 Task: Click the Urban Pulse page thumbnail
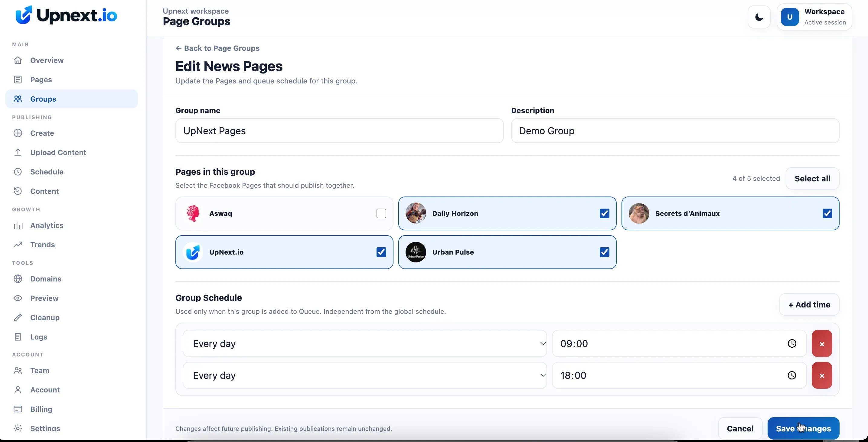tap(416, 252)
